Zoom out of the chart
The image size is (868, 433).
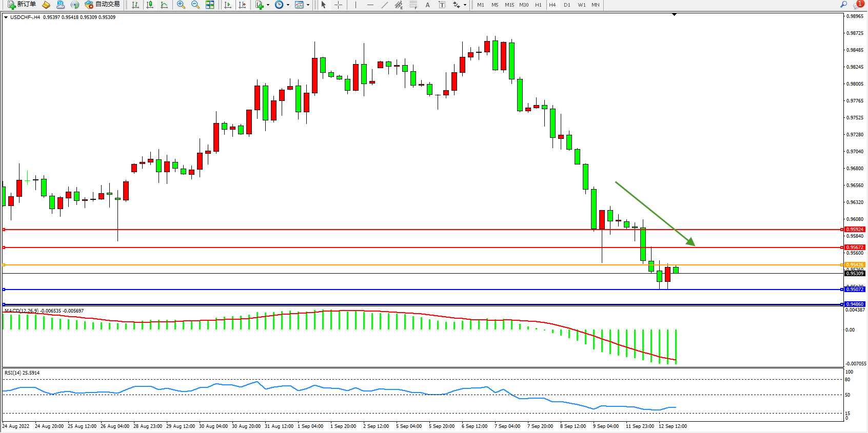[195, 5]
